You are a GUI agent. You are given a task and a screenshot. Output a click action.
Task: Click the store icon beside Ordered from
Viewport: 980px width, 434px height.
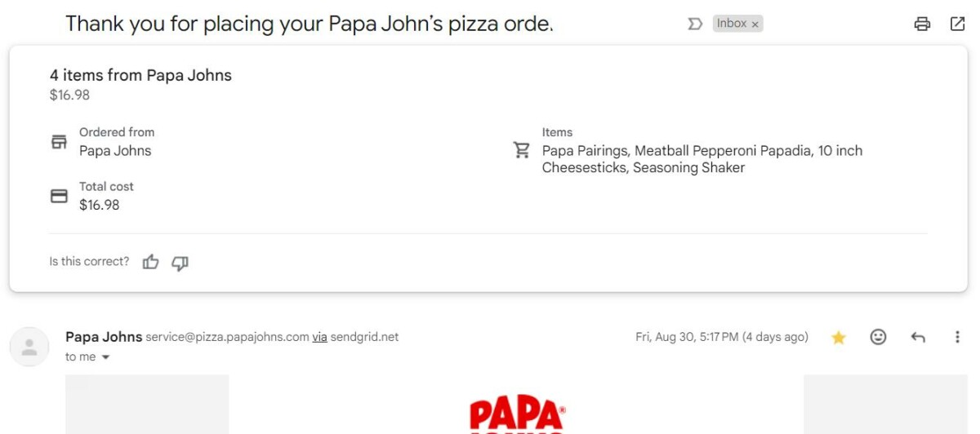coord(59,142)
